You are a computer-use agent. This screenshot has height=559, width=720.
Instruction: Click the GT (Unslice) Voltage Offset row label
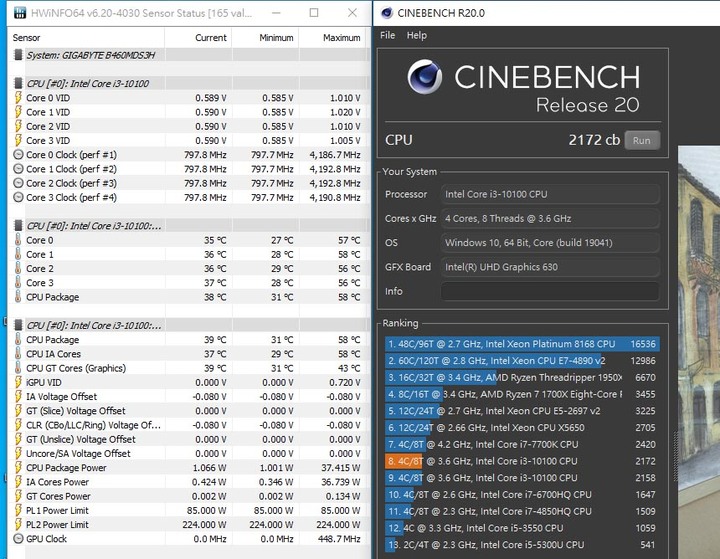pos(81,440)
